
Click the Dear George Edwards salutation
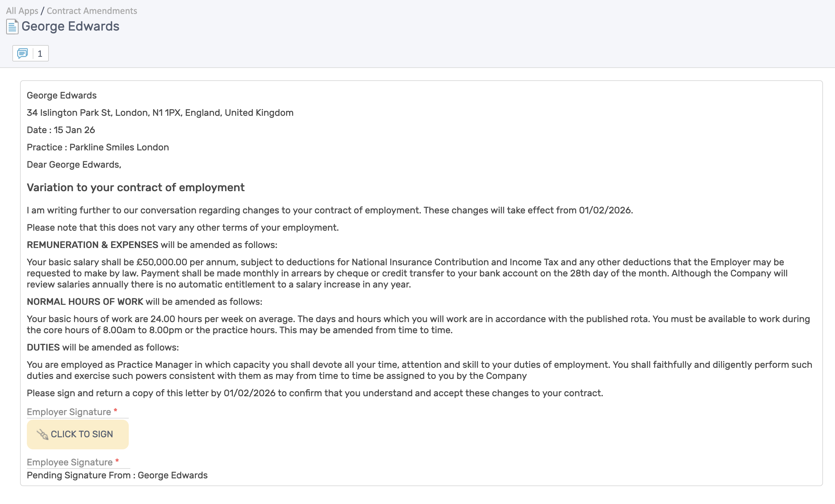[x=74, y=164]
